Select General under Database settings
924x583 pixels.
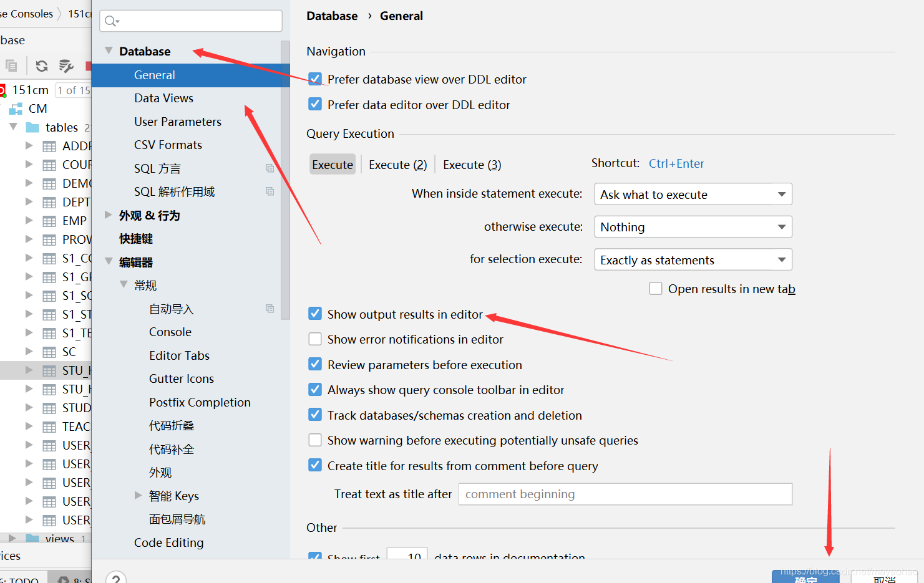[x=191, y=75]
